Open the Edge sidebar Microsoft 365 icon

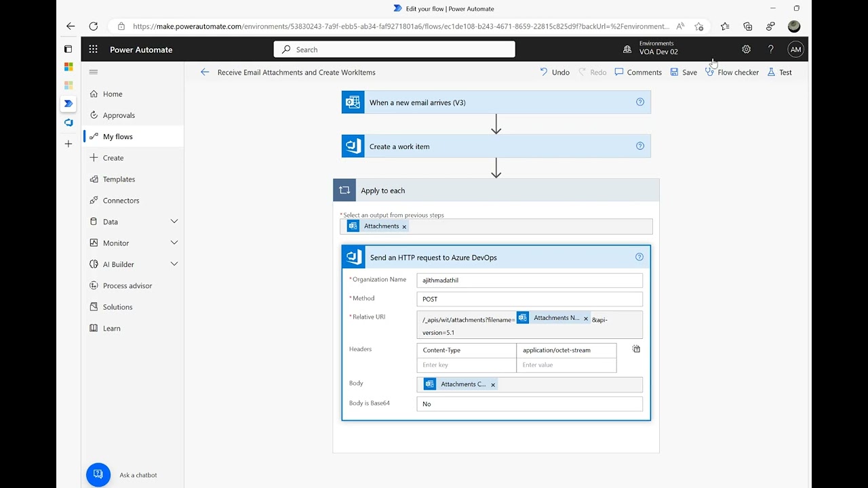click(68, 66)
